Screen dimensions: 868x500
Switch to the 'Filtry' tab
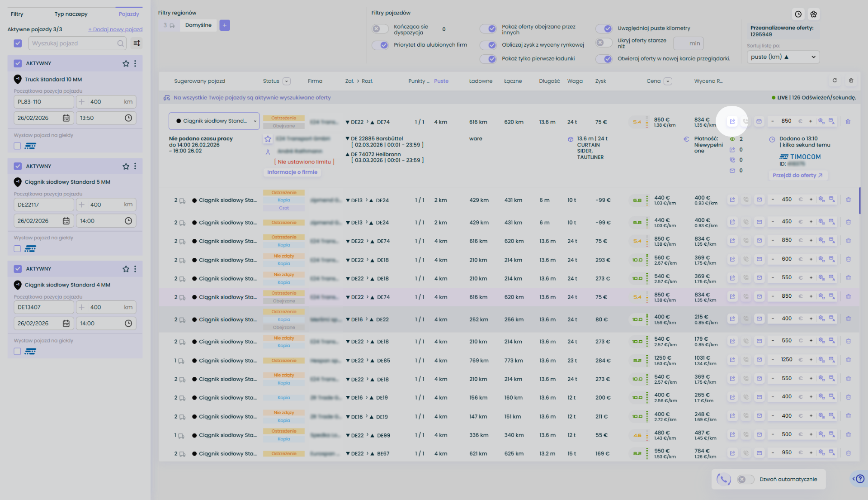[17, 14]
